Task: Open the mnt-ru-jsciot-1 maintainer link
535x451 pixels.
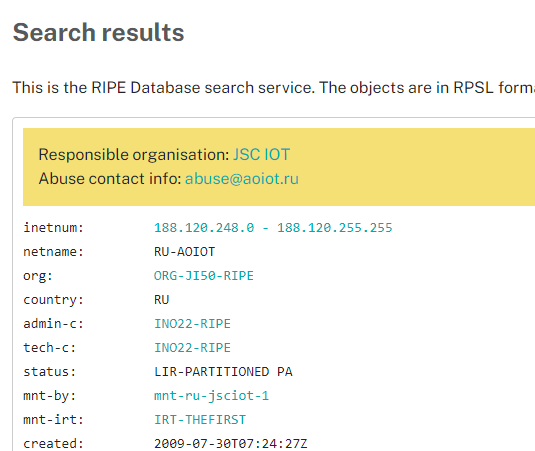Action: (x=211, y=396)
